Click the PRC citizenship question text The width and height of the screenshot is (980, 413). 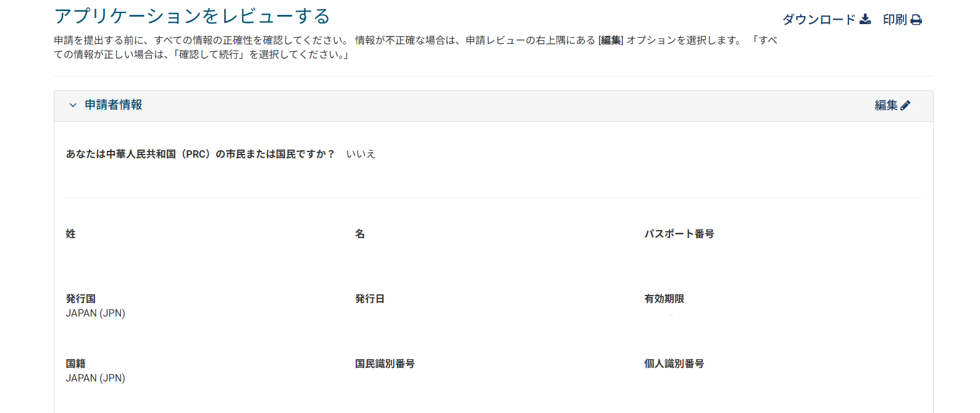pyautogui.click(x=200, y=154)
